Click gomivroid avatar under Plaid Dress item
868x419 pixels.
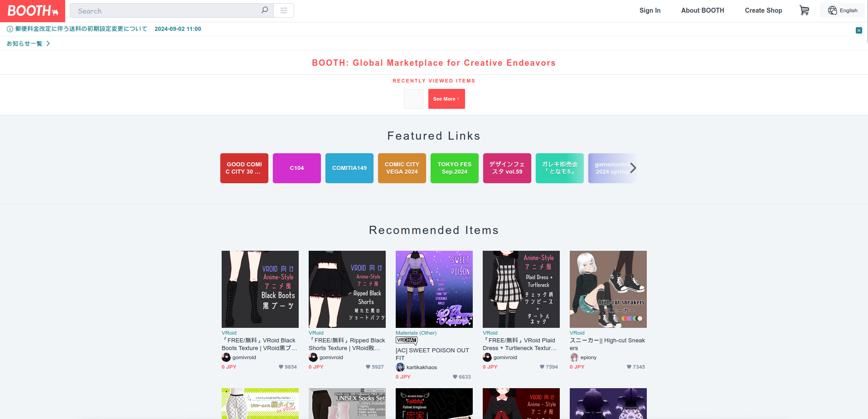tap(487, 357)
